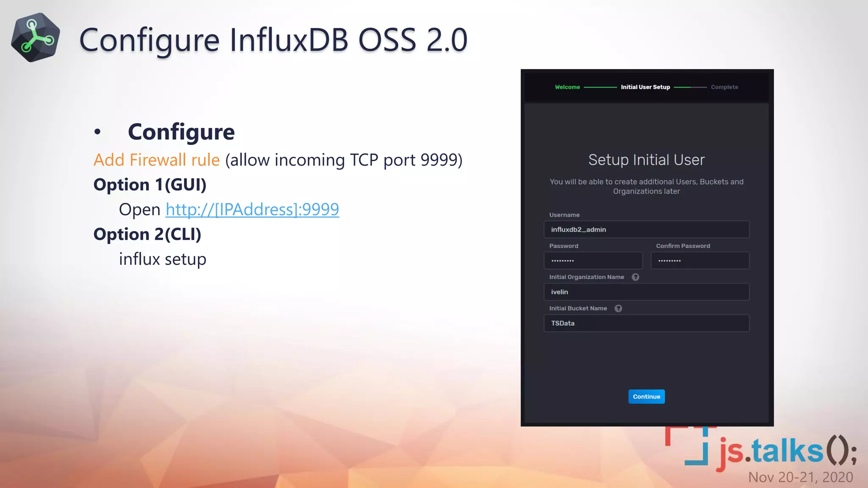Click the Continue button
Screen dimensions: 868x488
coord(646,396)
